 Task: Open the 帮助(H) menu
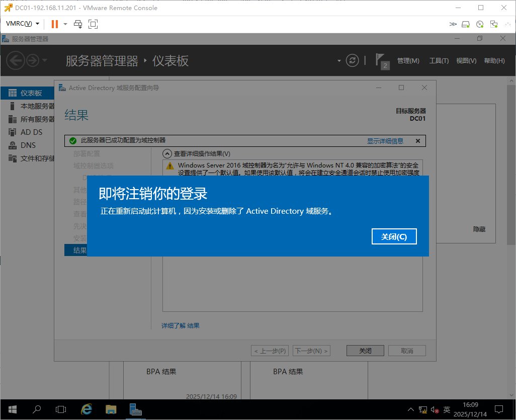(x=494, y=60)
